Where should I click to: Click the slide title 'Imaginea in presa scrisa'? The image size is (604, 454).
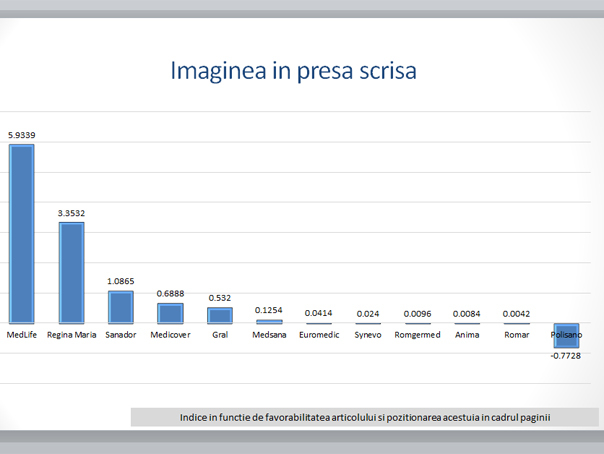click(x=293, y=71)
